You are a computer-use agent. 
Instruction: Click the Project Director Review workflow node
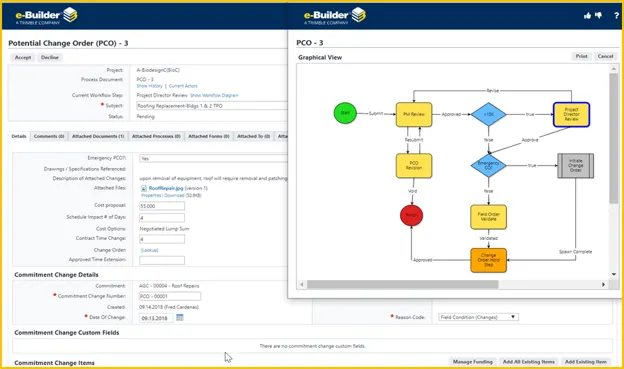tap(571, 115)
